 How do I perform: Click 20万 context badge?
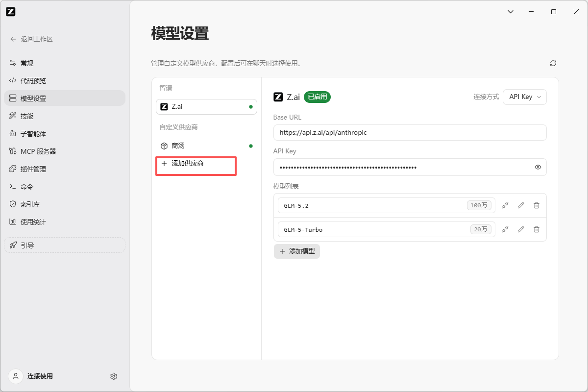(481, 229)
